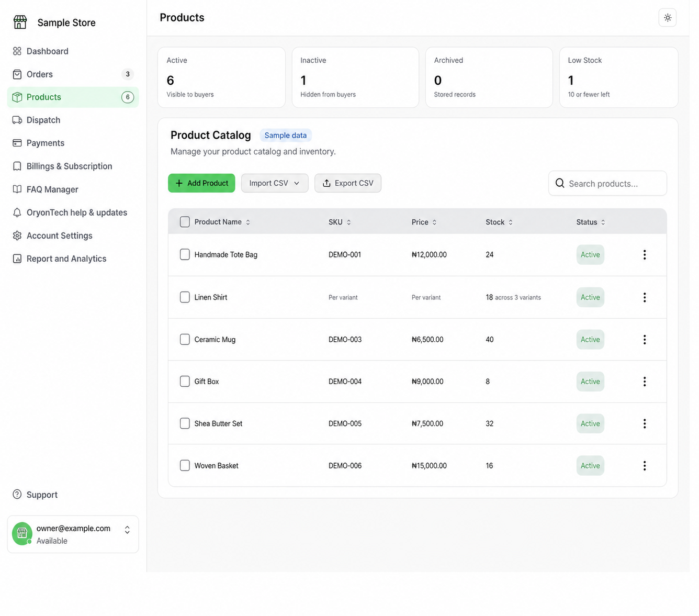The image size is (699, 616).
Task: Check the Ceramic Mug row checkbox
Action: tap(185, 339)
